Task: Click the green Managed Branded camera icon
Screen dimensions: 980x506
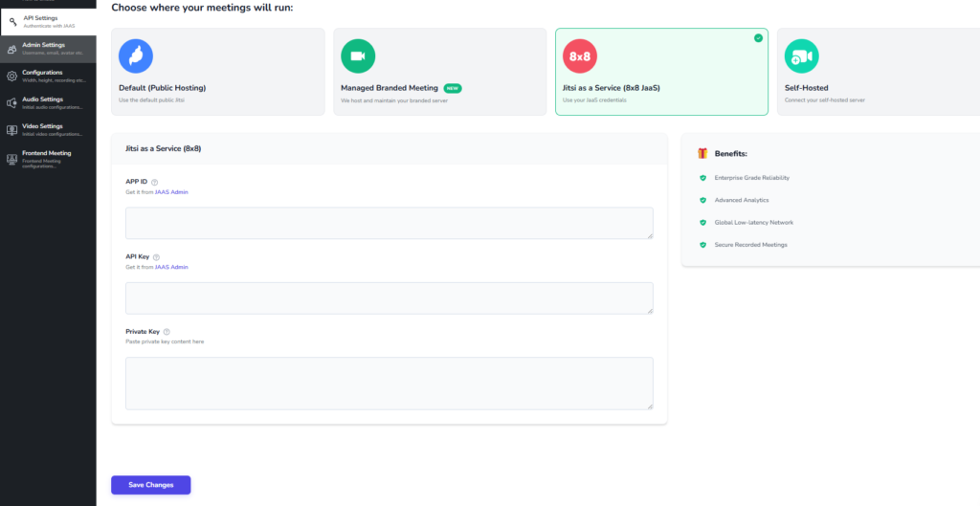Action: [358, 56]
